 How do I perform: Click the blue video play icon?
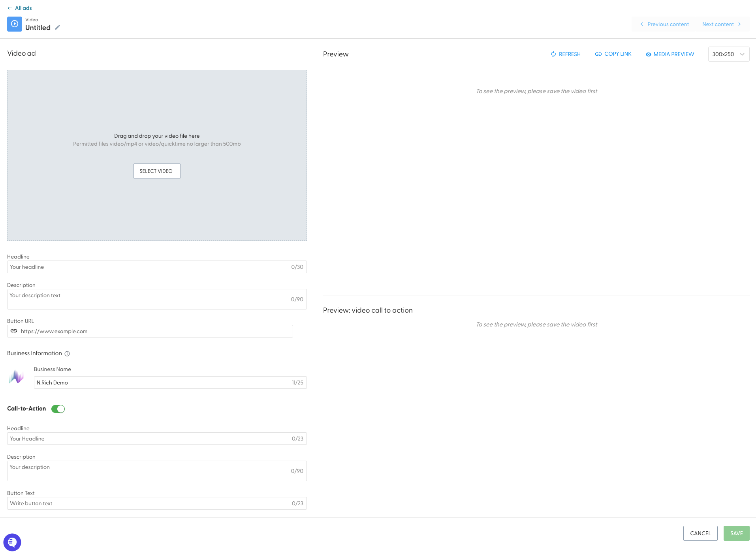pos(15,24)
